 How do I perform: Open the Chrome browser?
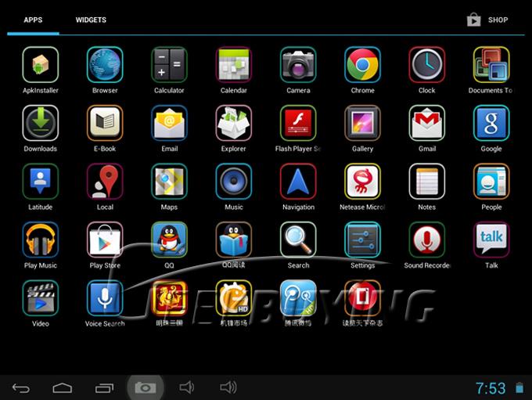(362, 65)
